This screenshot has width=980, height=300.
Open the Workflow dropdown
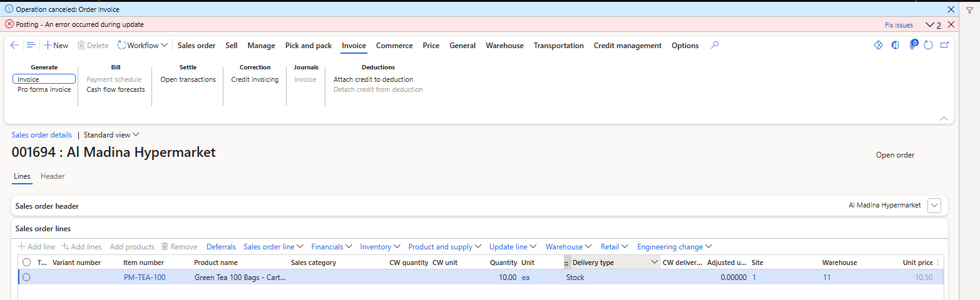tap(143, 46)
